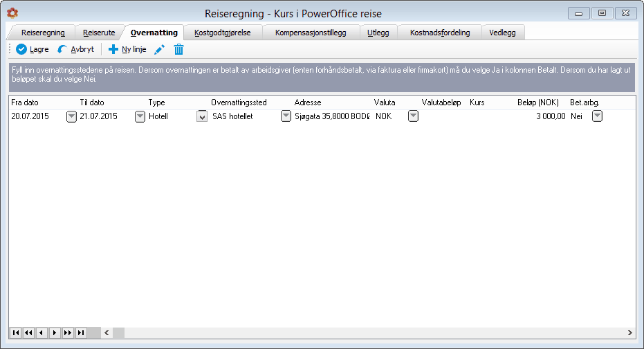Screen dimensions: 644x349
Task: Go to last record navigation button
Action: click(81, 332)
